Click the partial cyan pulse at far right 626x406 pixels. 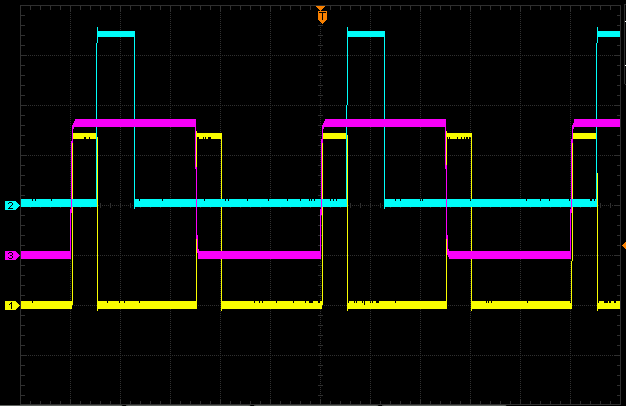tap(608, 34)
